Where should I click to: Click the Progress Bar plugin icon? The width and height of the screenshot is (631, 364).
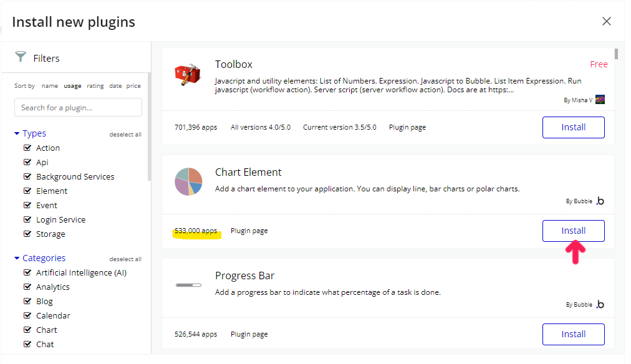188,285
